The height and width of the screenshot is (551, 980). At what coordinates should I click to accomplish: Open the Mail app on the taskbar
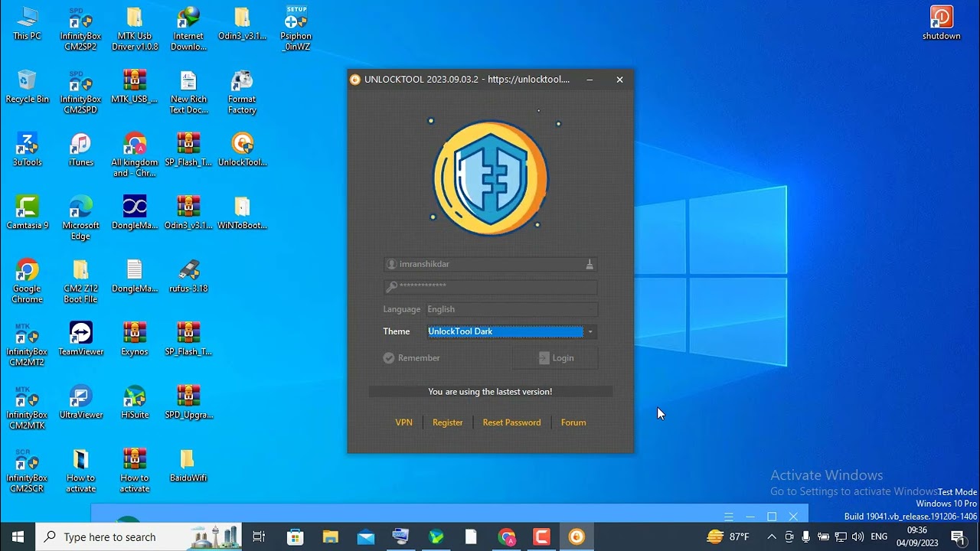[366, 537]
